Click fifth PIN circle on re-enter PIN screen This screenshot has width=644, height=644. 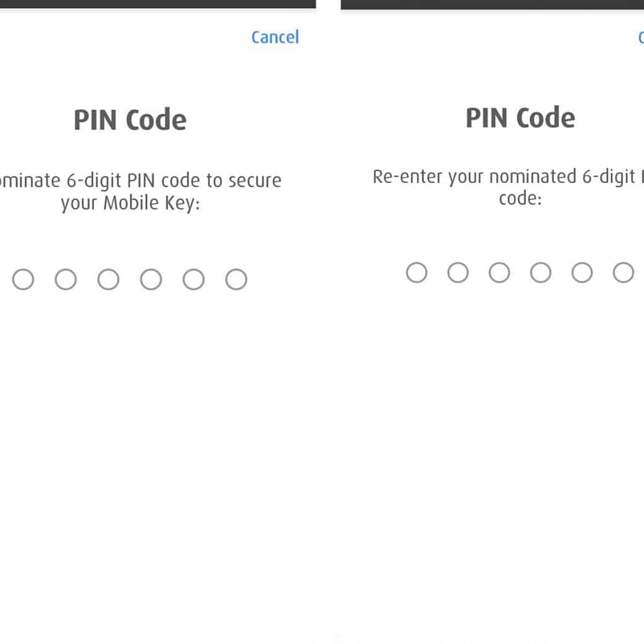point(582,273)
